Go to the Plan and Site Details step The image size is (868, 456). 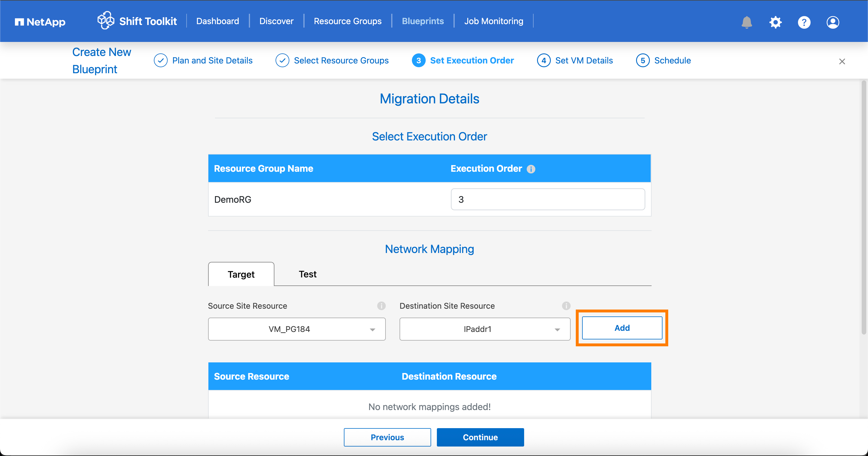212,61
